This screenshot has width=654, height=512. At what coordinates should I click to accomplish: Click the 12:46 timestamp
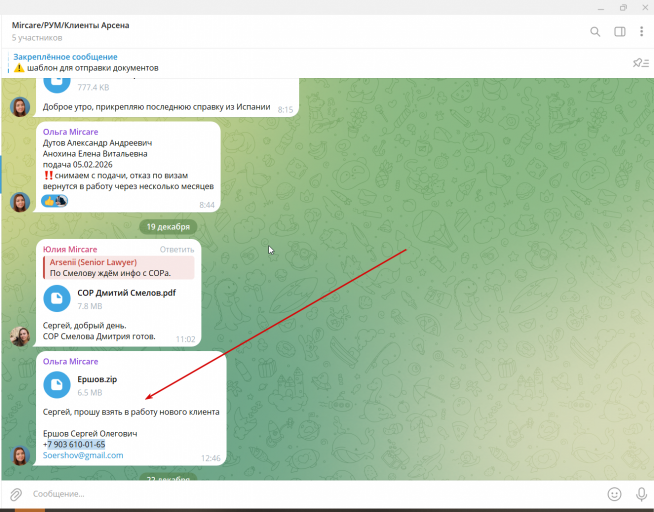click(211, 458)
